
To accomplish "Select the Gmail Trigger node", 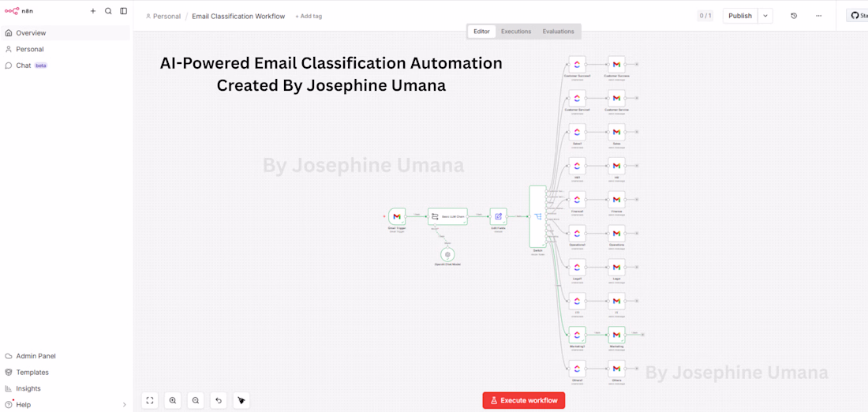I will pos(396,216).
